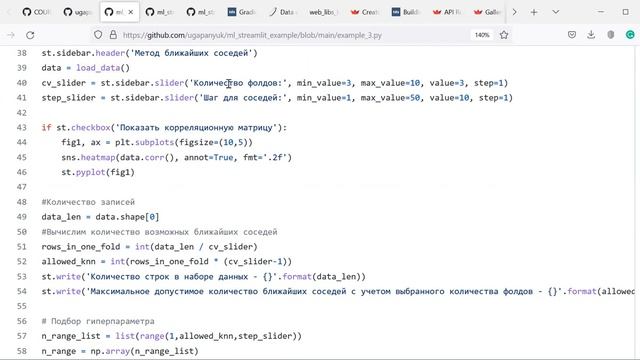Click 'step_slider' variable on line 41

click(x=68, y=98)
